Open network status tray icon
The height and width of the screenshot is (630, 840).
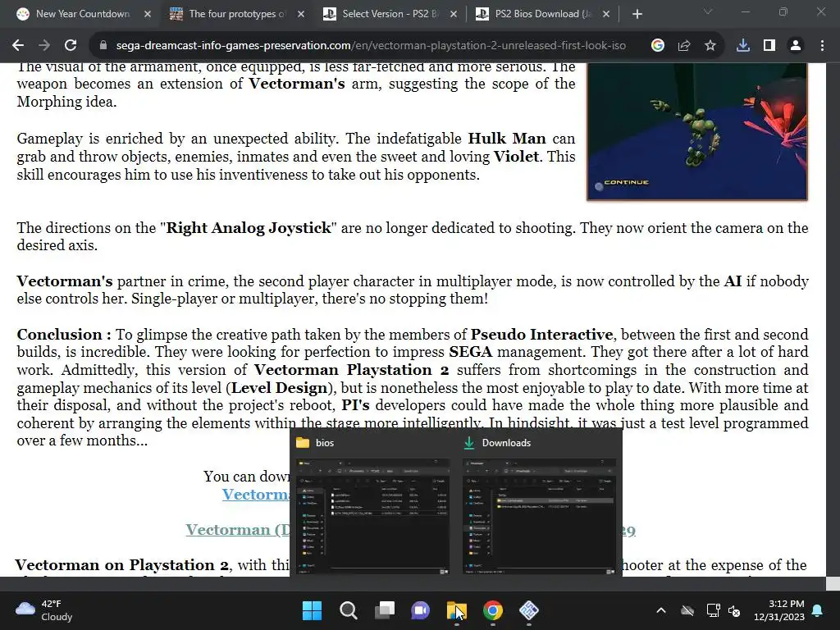point(713,610)
